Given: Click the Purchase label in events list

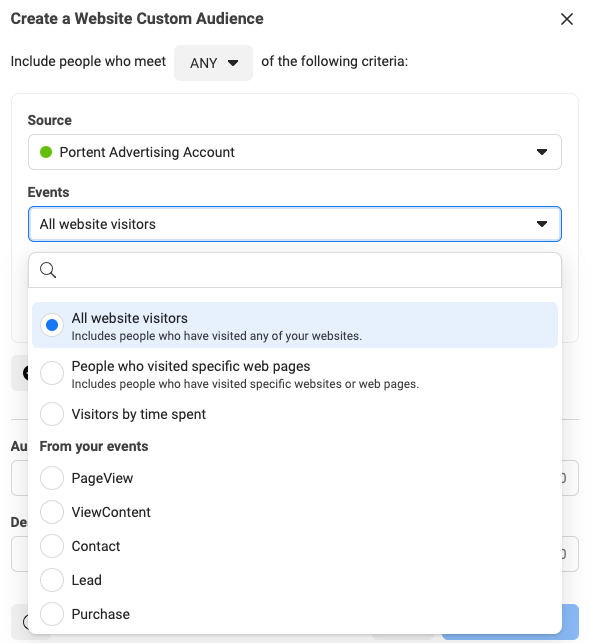Looking at the screenshot, I should (100, 614).
